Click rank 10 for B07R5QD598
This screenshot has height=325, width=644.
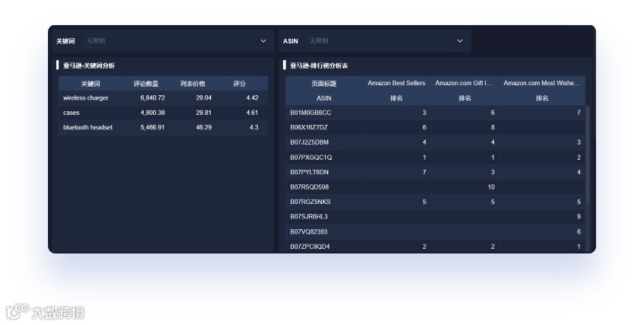pos(491,187)
